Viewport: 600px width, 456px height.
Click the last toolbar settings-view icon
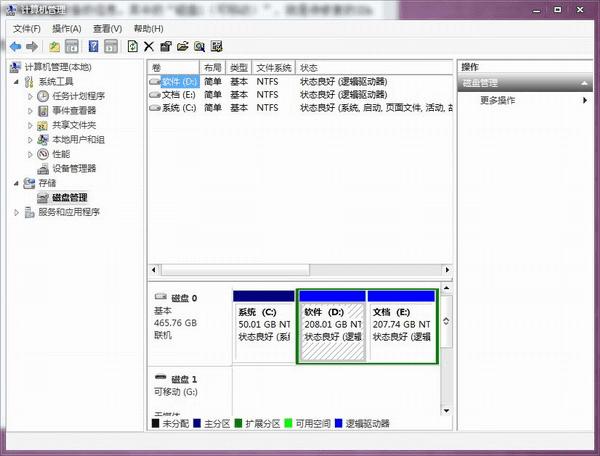tap(217, 47)
